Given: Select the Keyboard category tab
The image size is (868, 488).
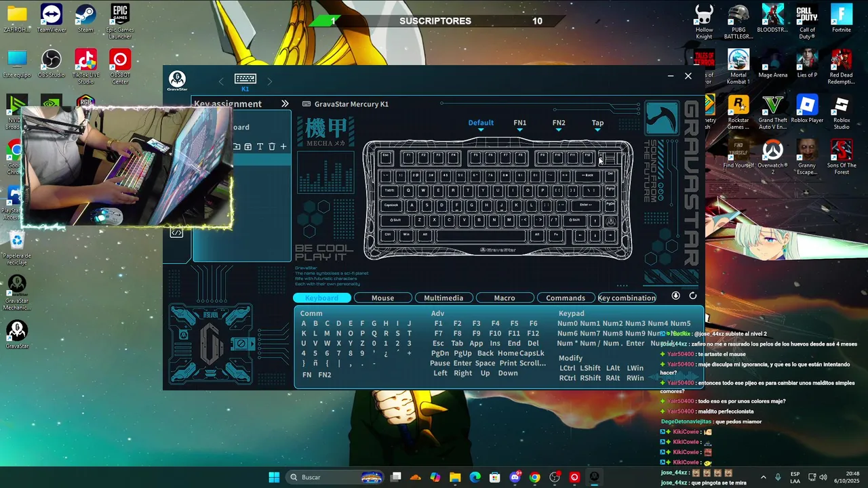Looking at the screenshot, I should click(322, 298).
